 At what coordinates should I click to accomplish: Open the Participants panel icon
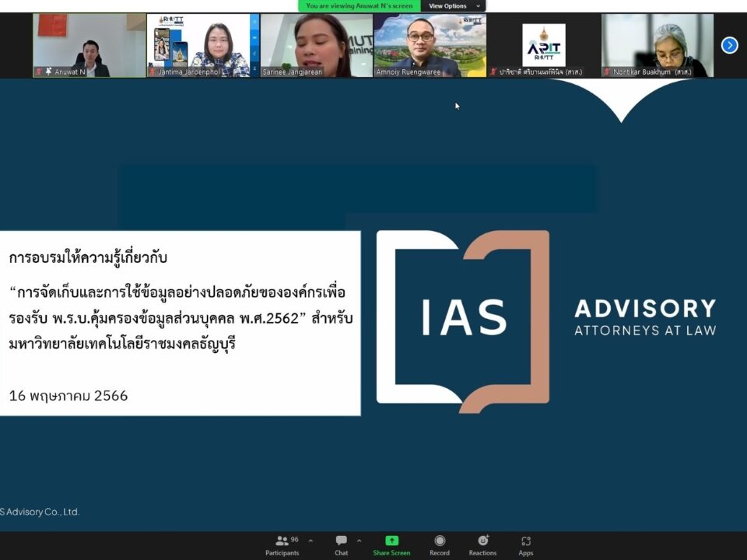pyautogui.click(x=282, y=541)
